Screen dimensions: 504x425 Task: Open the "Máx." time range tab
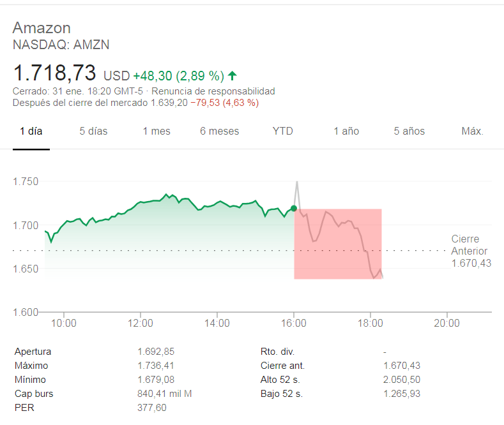click(x=472, y=131)
